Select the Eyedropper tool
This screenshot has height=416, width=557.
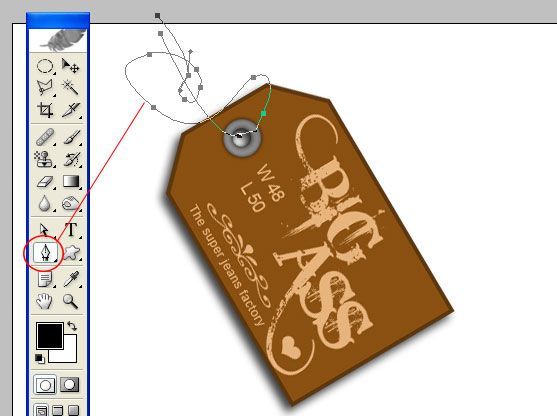click(71, 279)
